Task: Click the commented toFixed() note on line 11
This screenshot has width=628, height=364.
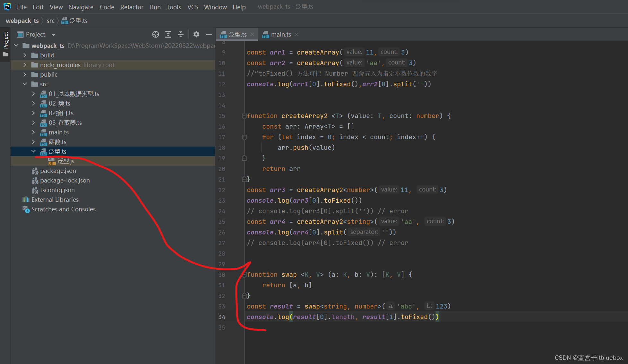Action: [x=342, y=73]
